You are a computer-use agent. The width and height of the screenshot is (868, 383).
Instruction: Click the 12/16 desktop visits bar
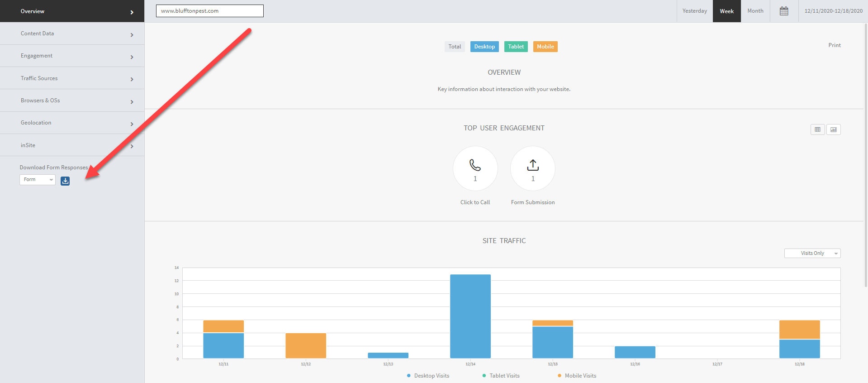click(x=635, y=352)
